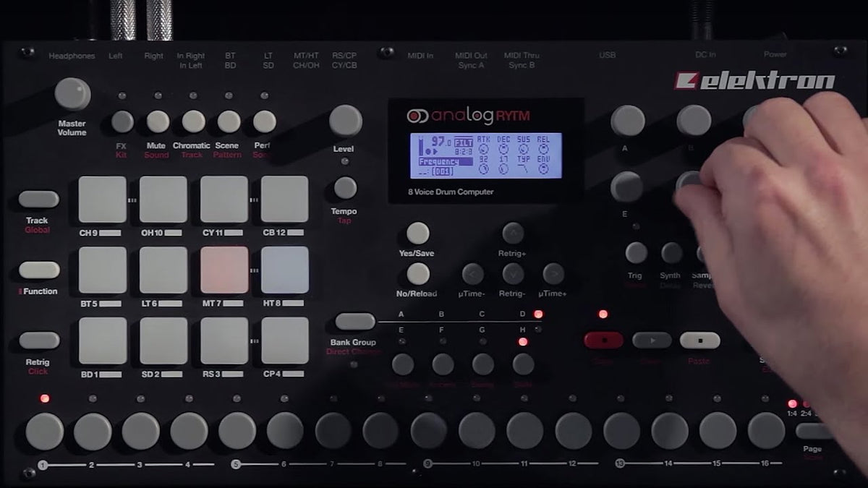The height and width of the screenshot is (488, 868).
Task: Click data knob E
Action: click(626, 187)
